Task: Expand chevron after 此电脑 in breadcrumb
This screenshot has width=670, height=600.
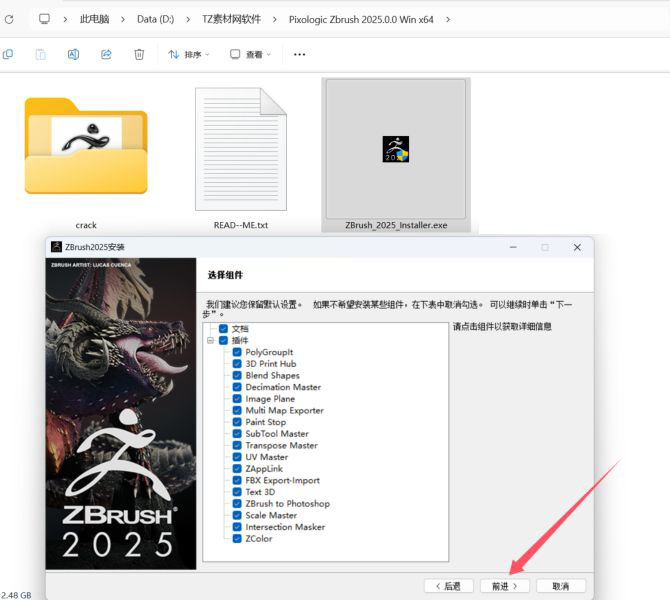Action: point(123,20)
